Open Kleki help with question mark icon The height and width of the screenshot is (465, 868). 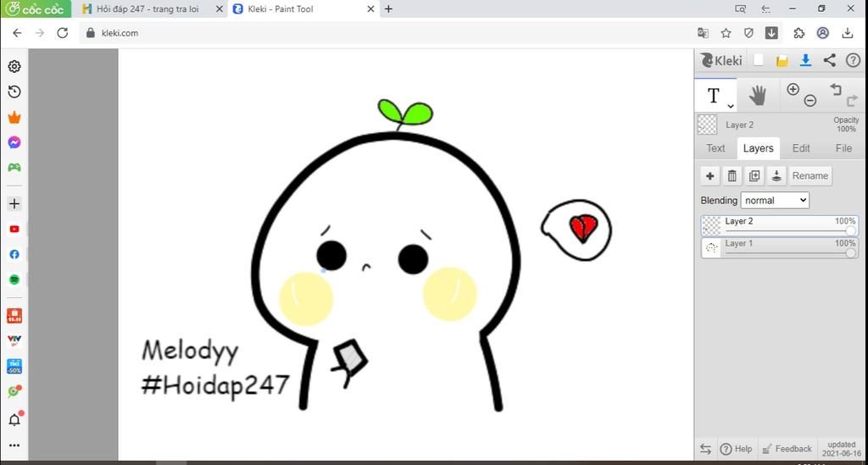[x=853, y=60]
